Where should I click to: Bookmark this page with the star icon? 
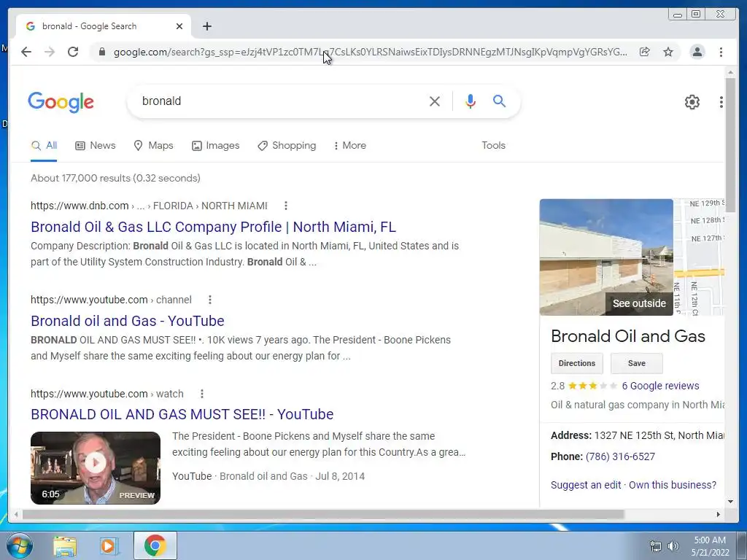[668, 52]
